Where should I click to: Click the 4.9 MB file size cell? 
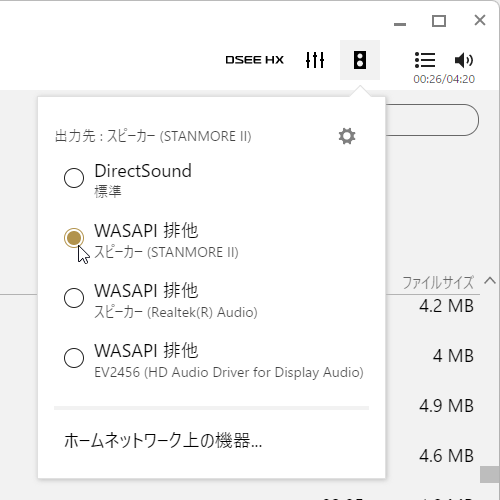coord(446,406)
